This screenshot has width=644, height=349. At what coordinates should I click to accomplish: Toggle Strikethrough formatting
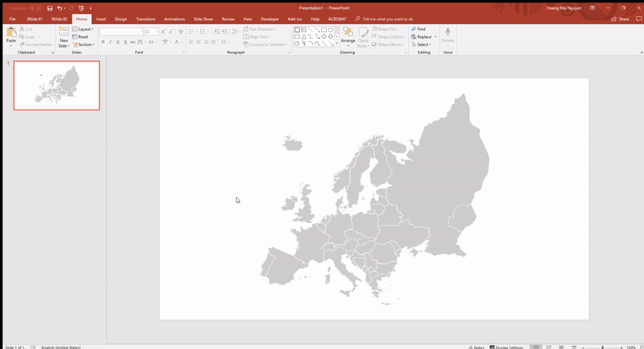(x=133, y=42)
